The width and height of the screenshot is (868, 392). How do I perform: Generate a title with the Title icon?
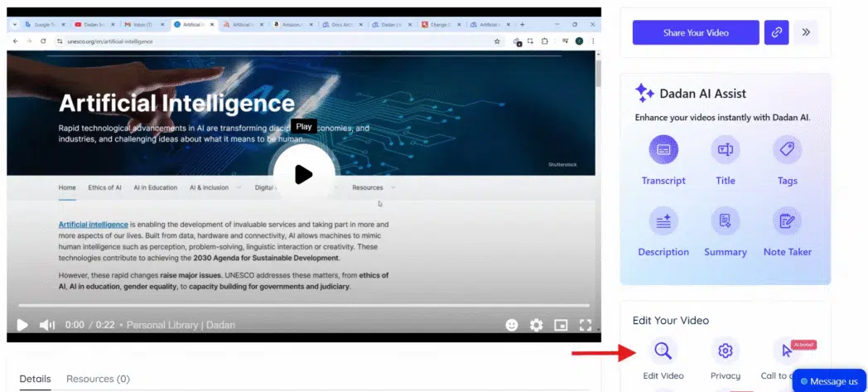pos(725,150)
